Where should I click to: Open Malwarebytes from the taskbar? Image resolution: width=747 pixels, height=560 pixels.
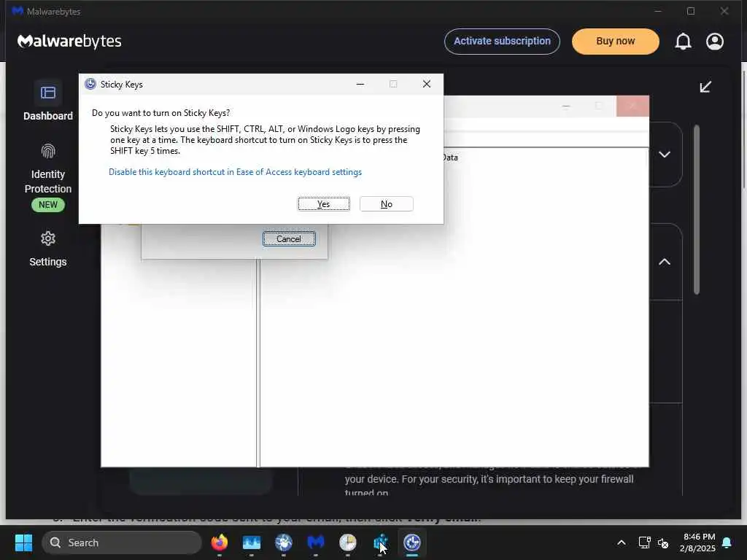point(316,542)
